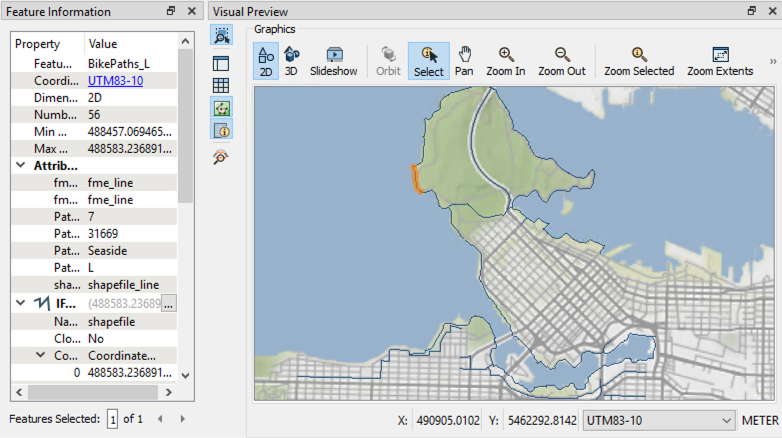Open geometry value ellipsis button

[169, 303]
